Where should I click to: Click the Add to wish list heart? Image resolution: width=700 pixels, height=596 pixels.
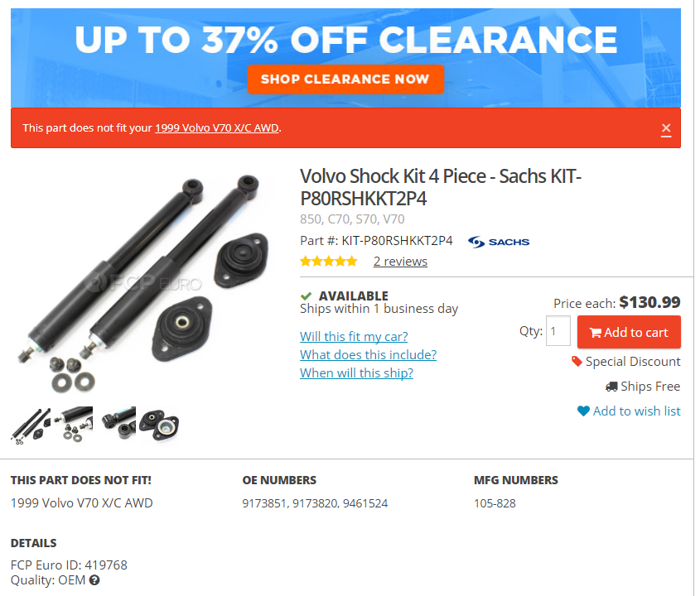point(583,411)
